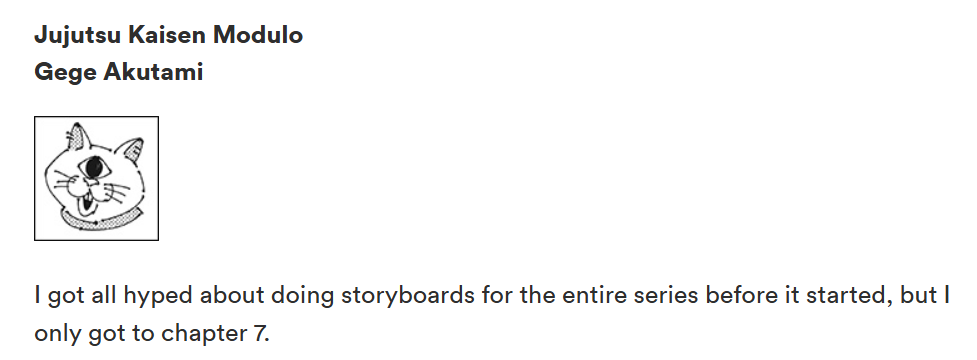Screen dimensions: 977x360
Task: Click the cat's open mouth
Action: [87, 202]
